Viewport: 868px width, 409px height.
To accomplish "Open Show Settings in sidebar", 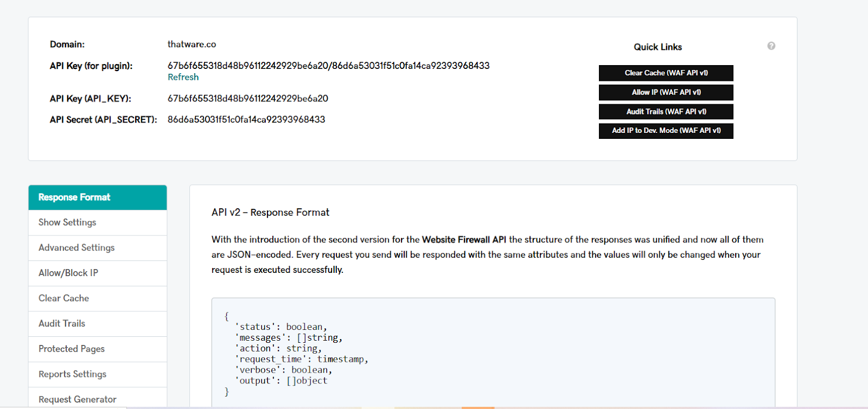I will [98, 222].
